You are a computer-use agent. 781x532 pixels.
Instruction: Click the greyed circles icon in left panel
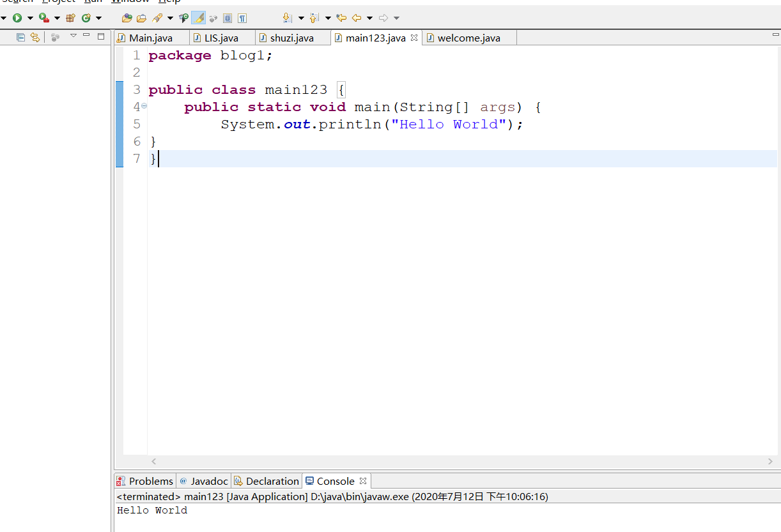55,38
